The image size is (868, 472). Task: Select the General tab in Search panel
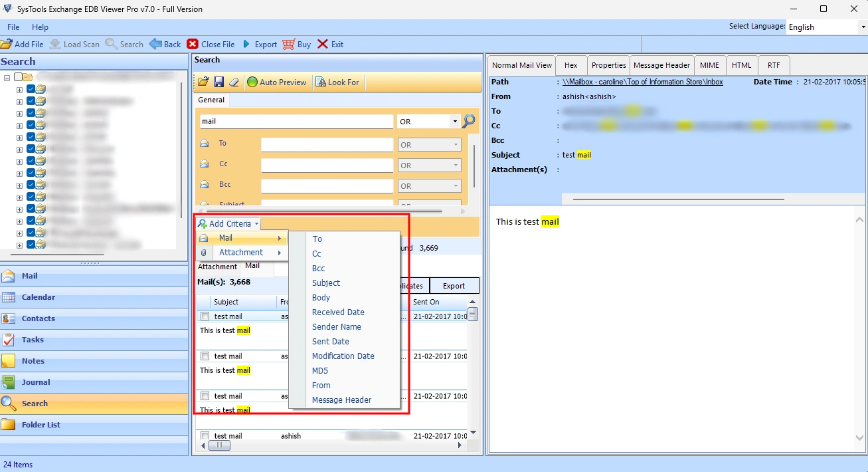tap(211, 100)
